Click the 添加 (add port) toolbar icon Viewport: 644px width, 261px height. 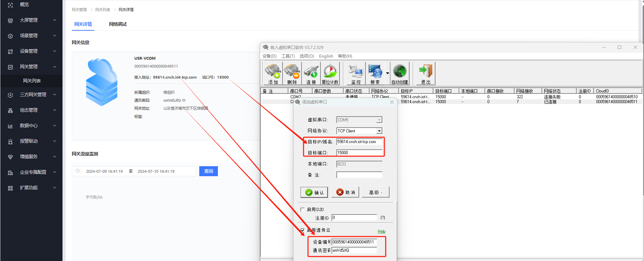pyautogui.click(x=273, y=74)
